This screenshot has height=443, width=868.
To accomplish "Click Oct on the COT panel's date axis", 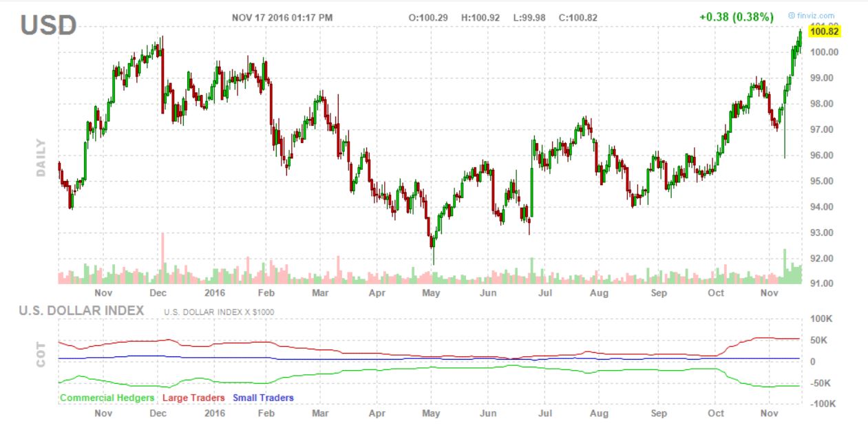I will pos(716,413).
